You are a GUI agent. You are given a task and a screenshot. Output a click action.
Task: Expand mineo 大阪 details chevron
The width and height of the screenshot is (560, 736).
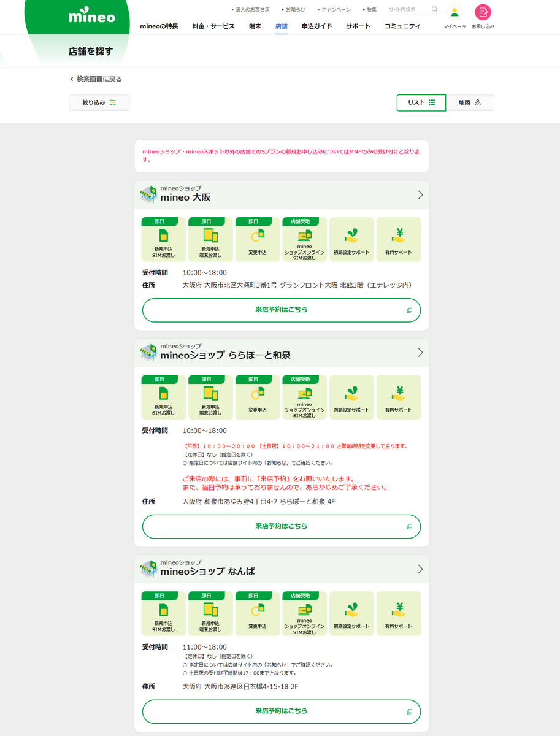tap(420, 195)
